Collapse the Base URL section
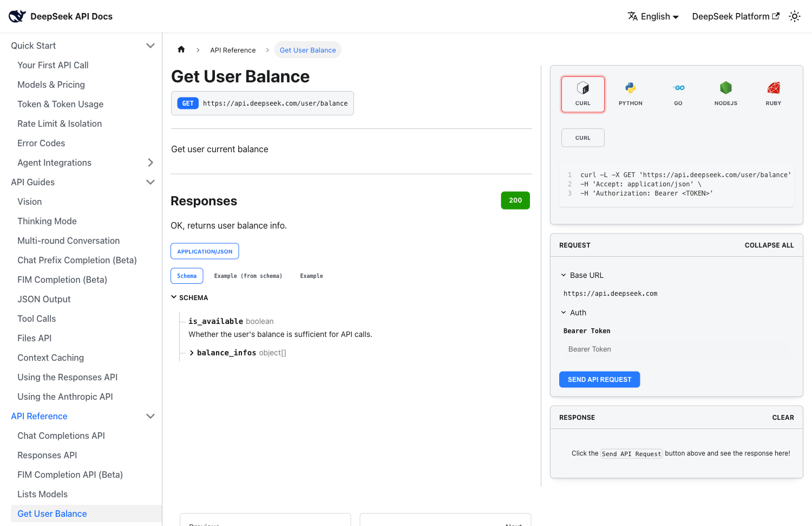This screenshot has height=526, width=812. [x=582, y=275]
